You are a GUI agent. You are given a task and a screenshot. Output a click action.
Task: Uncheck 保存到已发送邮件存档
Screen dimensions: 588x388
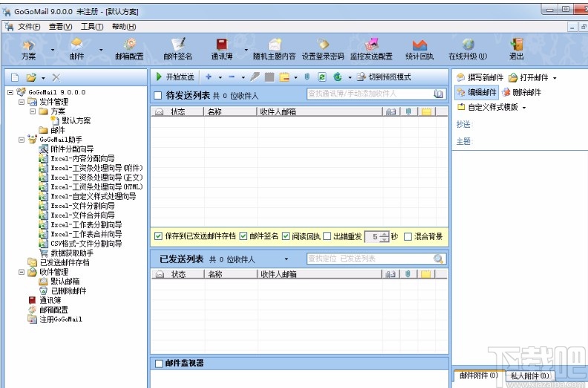(158, 236)
